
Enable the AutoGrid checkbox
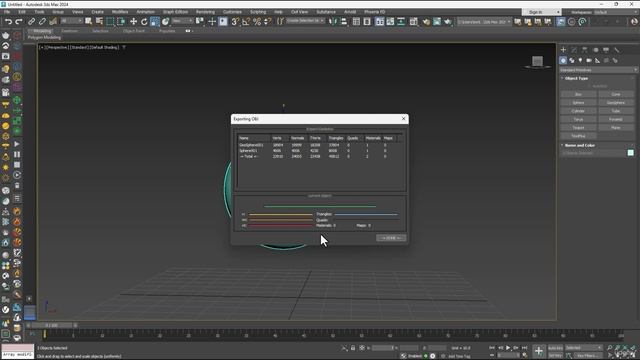(x=599, y=86)
